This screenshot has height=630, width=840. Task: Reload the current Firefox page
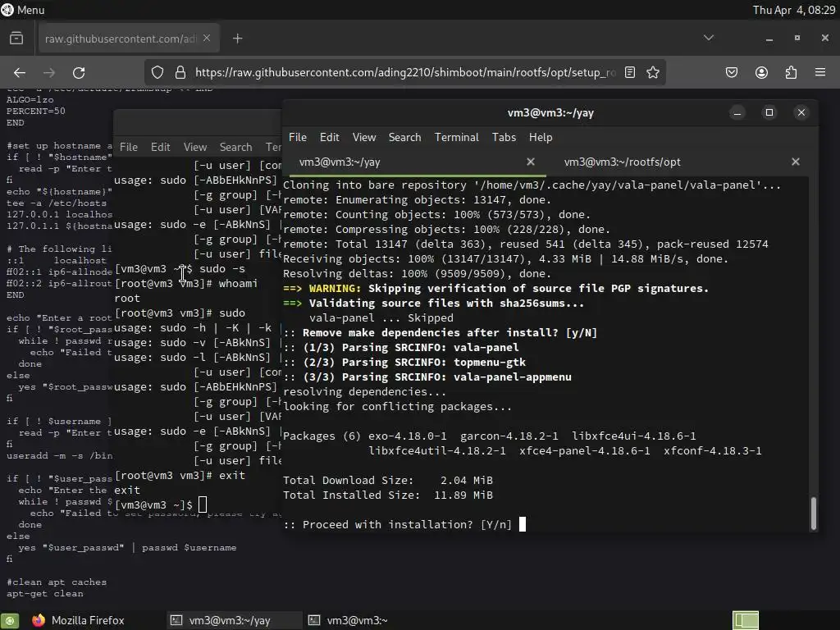click(x=79, y=72)
